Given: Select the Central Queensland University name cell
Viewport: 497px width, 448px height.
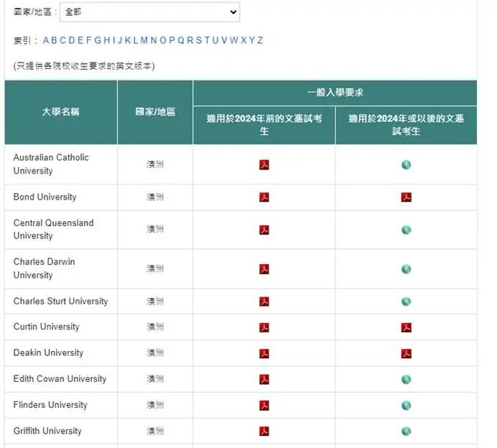Looking at the screenshot, I should click(x=61, y=230).
